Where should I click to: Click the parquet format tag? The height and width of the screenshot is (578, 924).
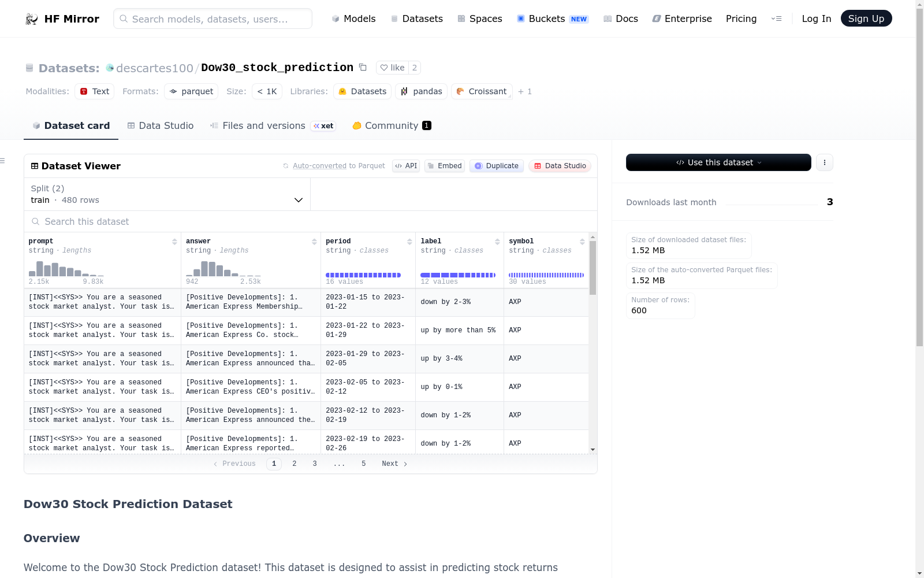pos(191,91)
